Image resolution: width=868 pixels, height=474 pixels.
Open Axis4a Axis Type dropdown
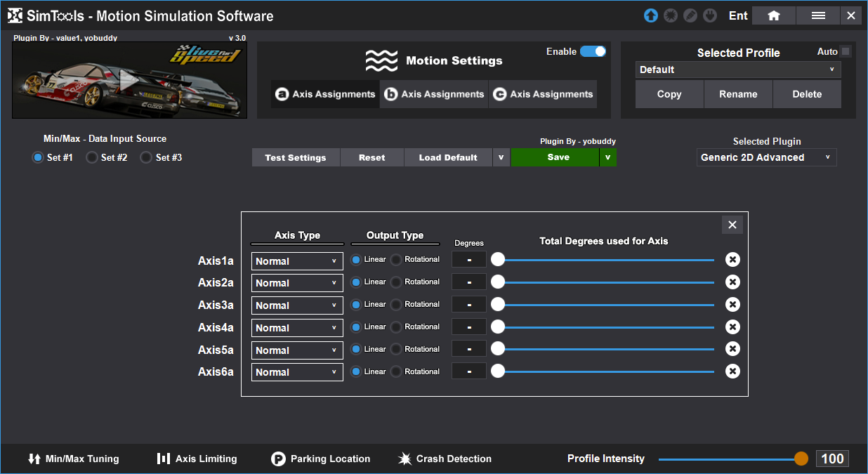[297, 328]
